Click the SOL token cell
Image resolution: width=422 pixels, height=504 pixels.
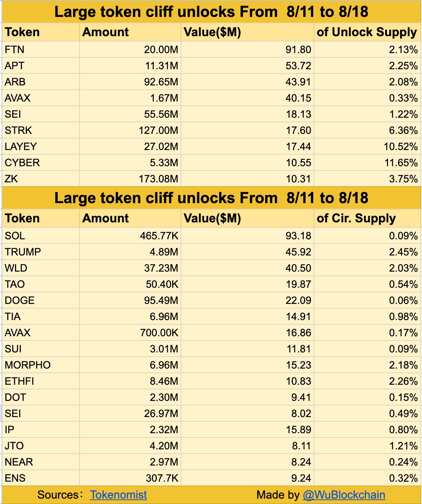41,236
